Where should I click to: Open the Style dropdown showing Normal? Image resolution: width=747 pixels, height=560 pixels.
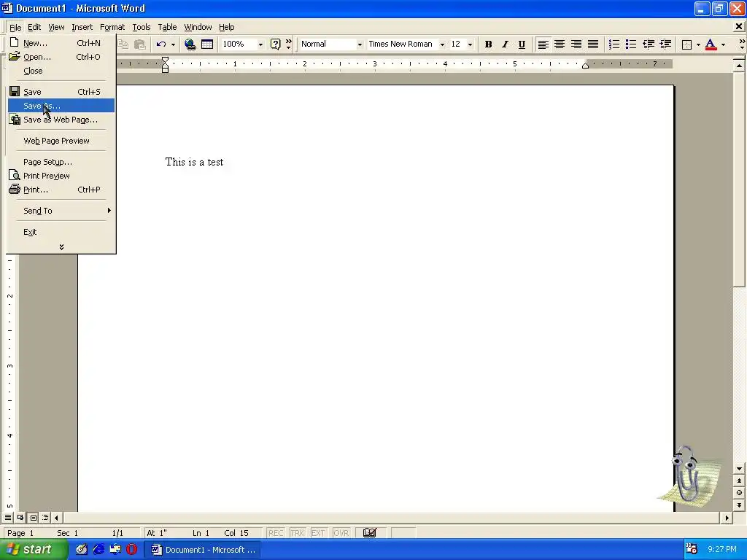click(360, 44)
